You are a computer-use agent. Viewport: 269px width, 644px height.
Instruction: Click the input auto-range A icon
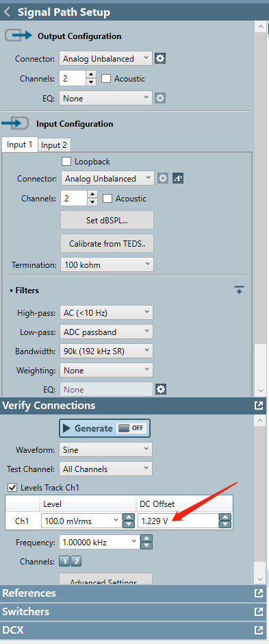pos(177,178)
